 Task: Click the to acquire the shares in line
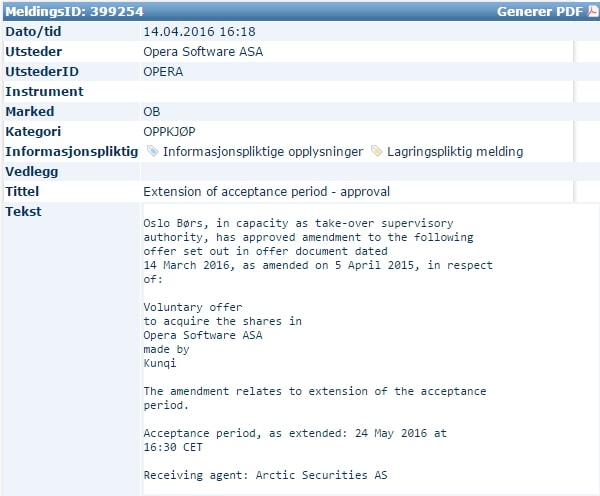tap(223, 321)
